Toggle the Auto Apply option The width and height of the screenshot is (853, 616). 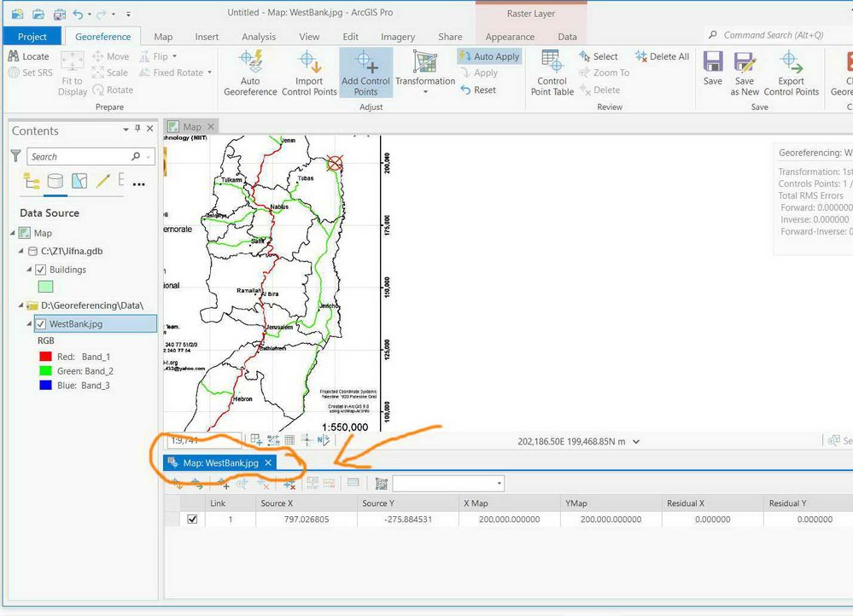[489, 56]
